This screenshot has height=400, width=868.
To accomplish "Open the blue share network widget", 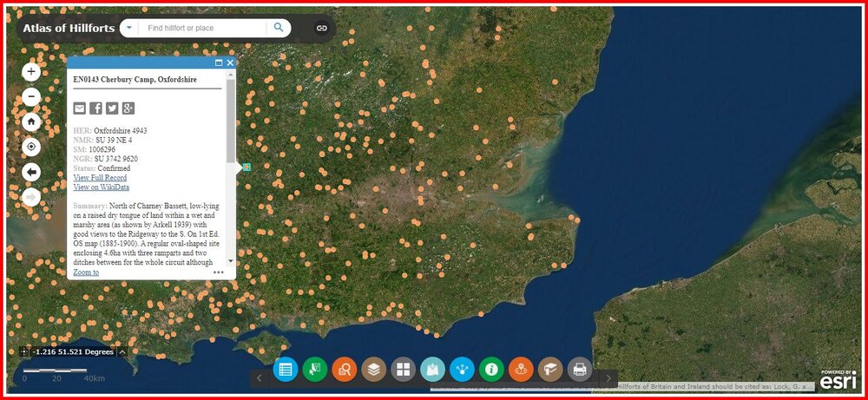I will 463,369.
